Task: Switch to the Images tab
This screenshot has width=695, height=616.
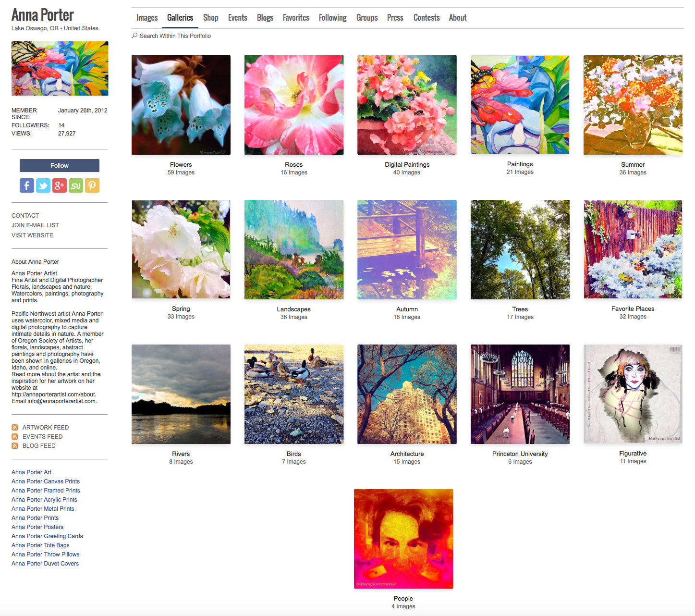Action: (x=147, y=18)
